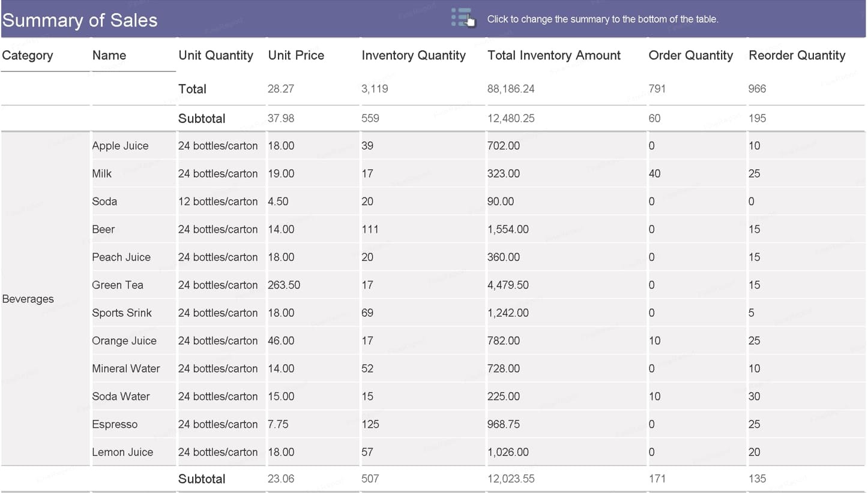Click the Apple Juice product name
Image resolution: width=868 pixels, height=493 pixels.
(120, 146)
